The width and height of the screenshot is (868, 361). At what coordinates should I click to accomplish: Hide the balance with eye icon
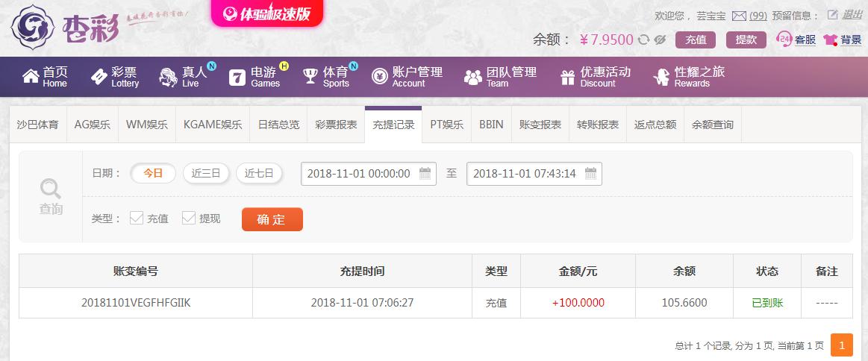[x=659, y=40]
